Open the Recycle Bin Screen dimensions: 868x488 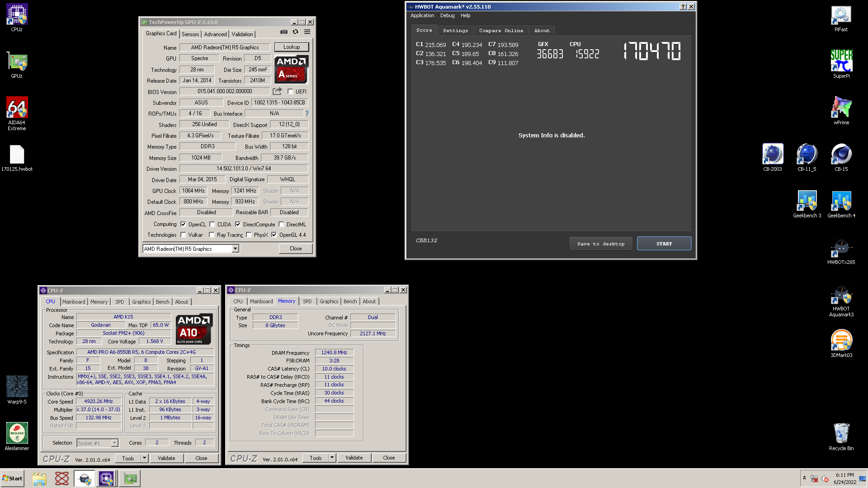tap(841, 436)
